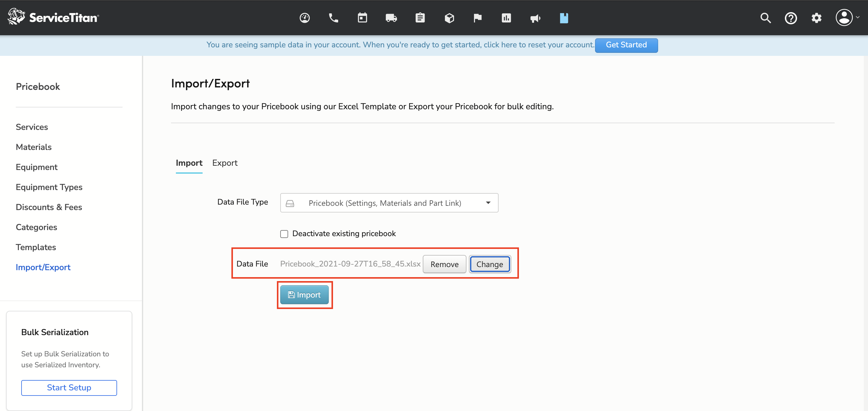Click the clipboard invoices icon
This screenshot has width=868, height=411.
point(420,18)
